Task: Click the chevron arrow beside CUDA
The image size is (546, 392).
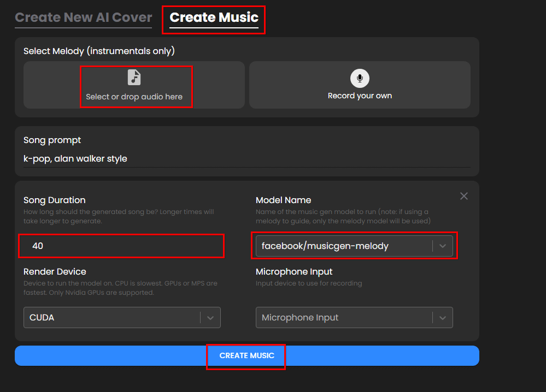Action: pyautogui.click(x=210, y=318)
